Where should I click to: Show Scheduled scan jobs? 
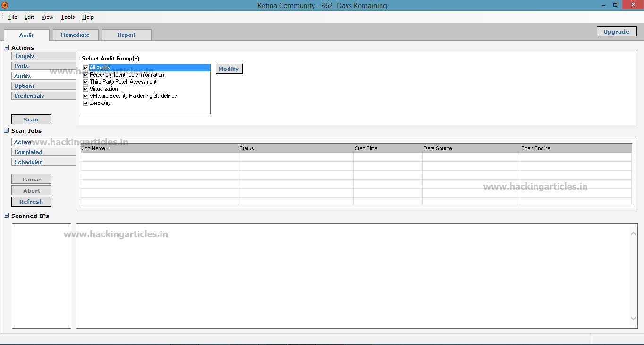click(43, 162)
